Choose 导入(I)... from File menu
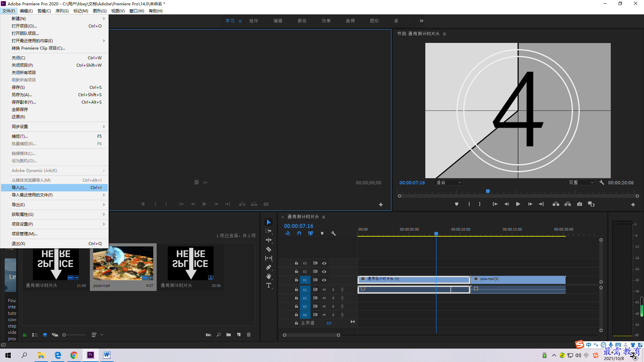The width and height of the screenshot is (644, 362). [x=54, y=188]
